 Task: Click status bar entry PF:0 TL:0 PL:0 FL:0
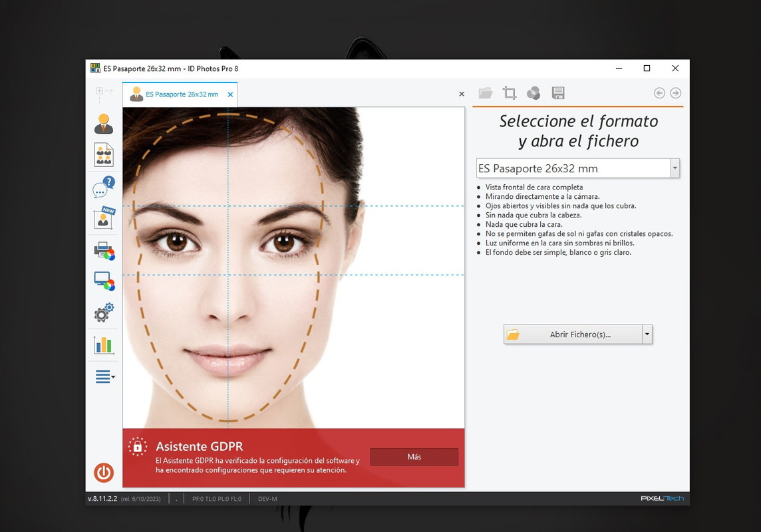pyautogui.click(x=216, y=499)
